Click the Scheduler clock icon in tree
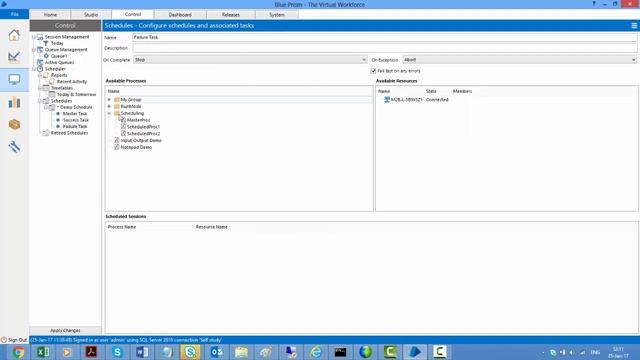The image size is (640, 360). tap(40, 69)
